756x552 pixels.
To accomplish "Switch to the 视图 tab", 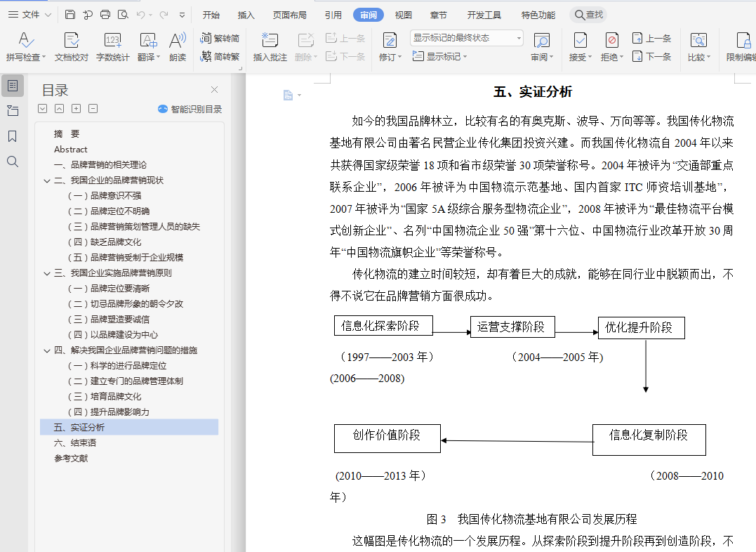I will pos(403,15).
